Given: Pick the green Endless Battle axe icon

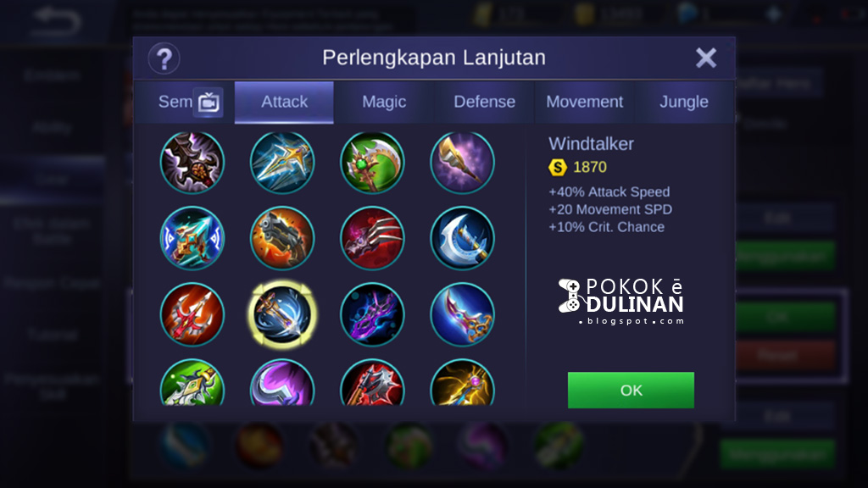Looking at the screenshot, I should pyautogui.click(x=372, y=163).
